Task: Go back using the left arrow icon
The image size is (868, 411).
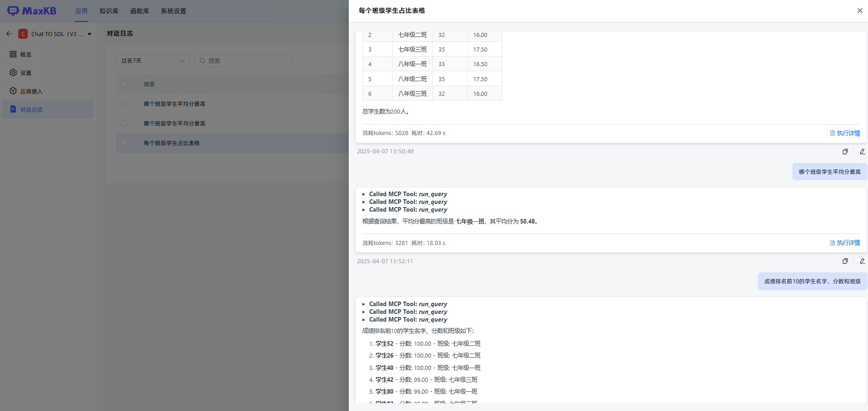Action: point(9,34)
